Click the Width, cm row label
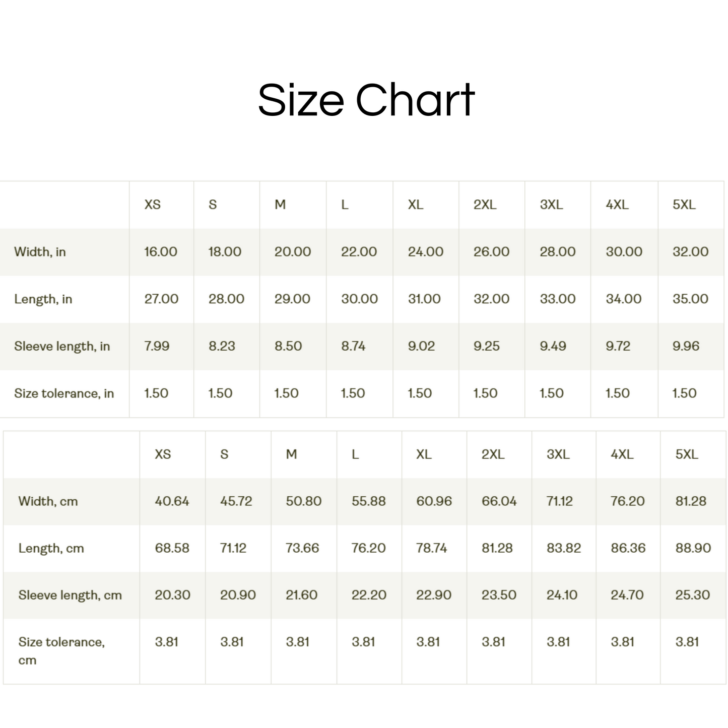 [x=48, y=501]
